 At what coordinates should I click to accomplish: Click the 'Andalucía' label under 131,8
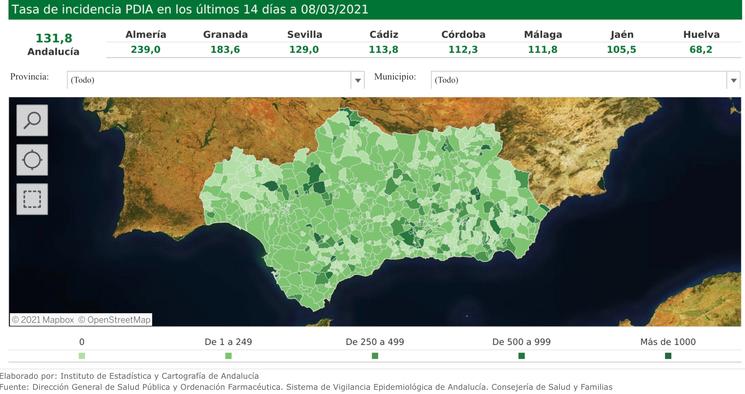pyautogui.click(x=53, y=52)
